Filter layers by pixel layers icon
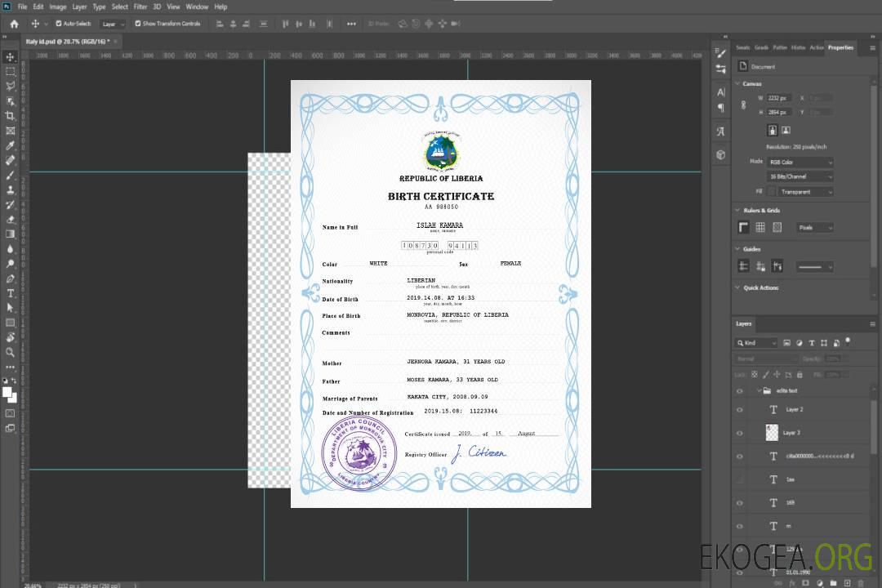This screenshot has height=588, width=882. click(786, 343)
